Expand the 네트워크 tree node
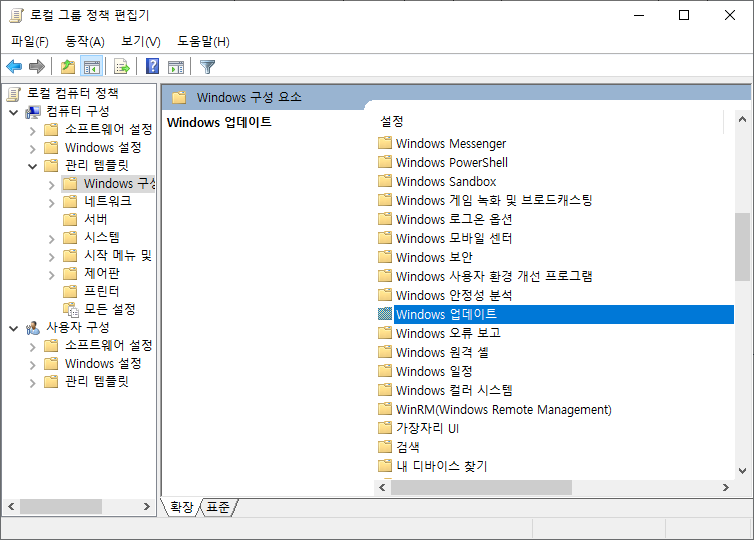 pyautogui.click(x=51, y=203)
